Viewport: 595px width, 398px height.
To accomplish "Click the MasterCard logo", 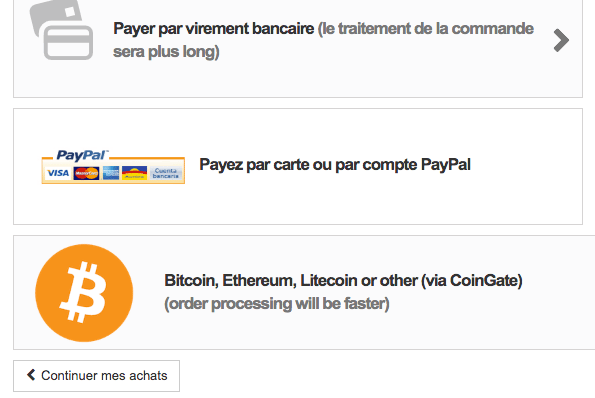I will (87, 173).
